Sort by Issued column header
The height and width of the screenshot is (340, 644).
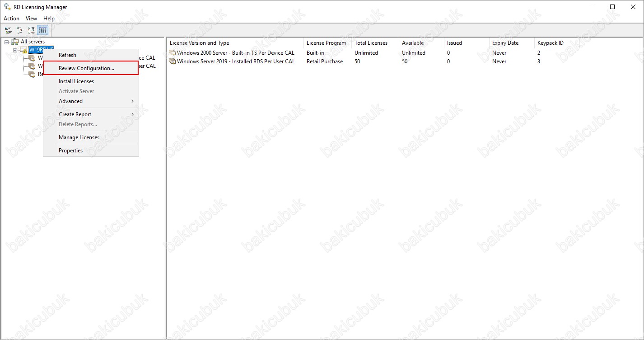point(467,43)
